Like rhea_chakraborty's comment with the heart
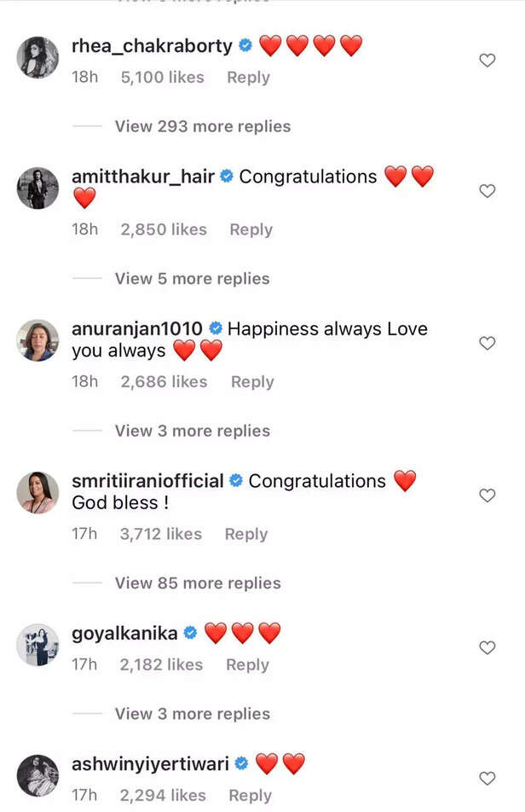The width and height of the screenshot is (525, 812). coord(487,61)
